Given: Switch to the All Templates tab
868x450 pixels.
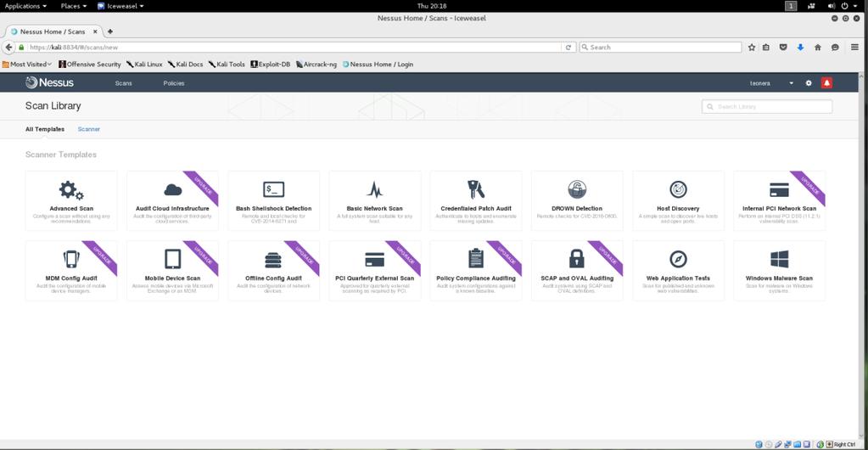Looking at the screenshot, I should pyautogui.click(x=45, y=129).
